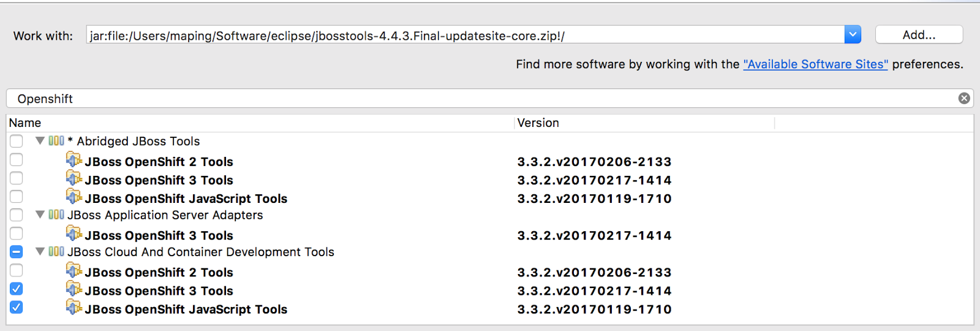Clear the Openshift filter text
The height and width of the screenshot is (331, 980).
tap(964, 98)
